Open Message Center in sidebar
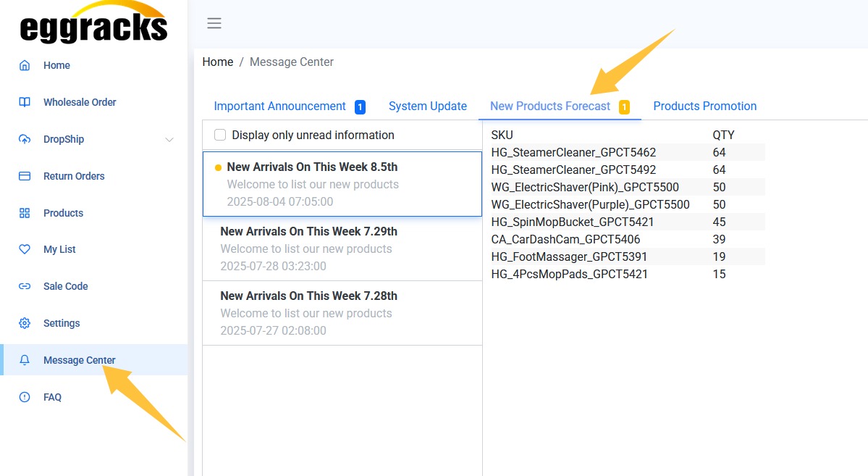 pyautogui.click(x=79, y=360)
